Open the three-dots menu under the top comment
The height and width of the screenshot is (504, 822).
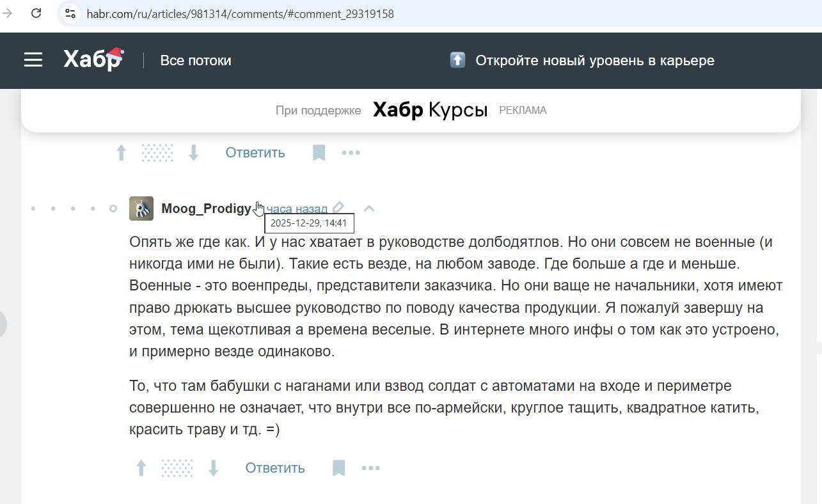351,152
